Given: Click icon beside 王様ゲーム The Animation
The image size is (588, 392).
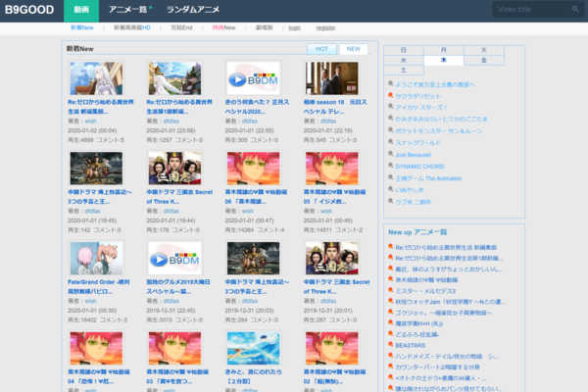Looking at the screenshot, I should click(x=391, y=177).
